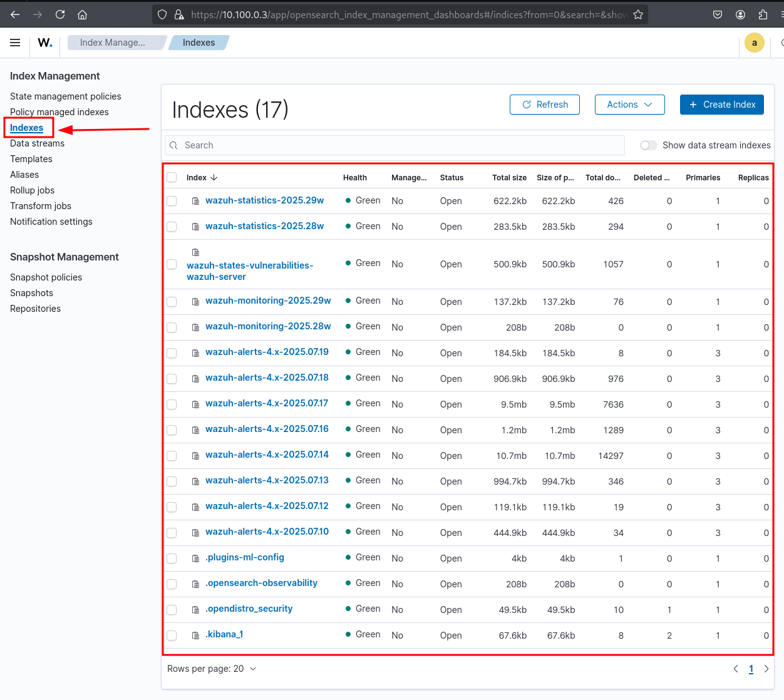
Task: Check the box for .opendistro_security
Action: coord(172,610)
